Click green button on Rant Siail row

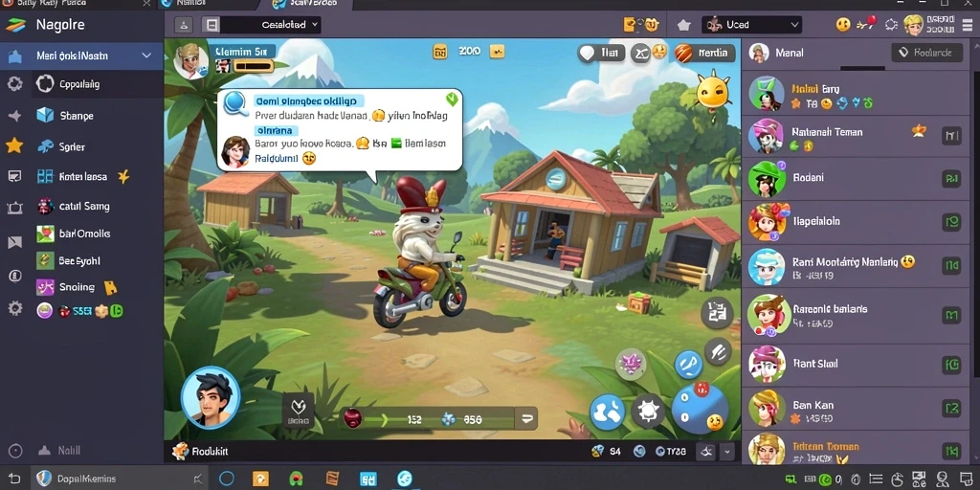coord(951,364)
